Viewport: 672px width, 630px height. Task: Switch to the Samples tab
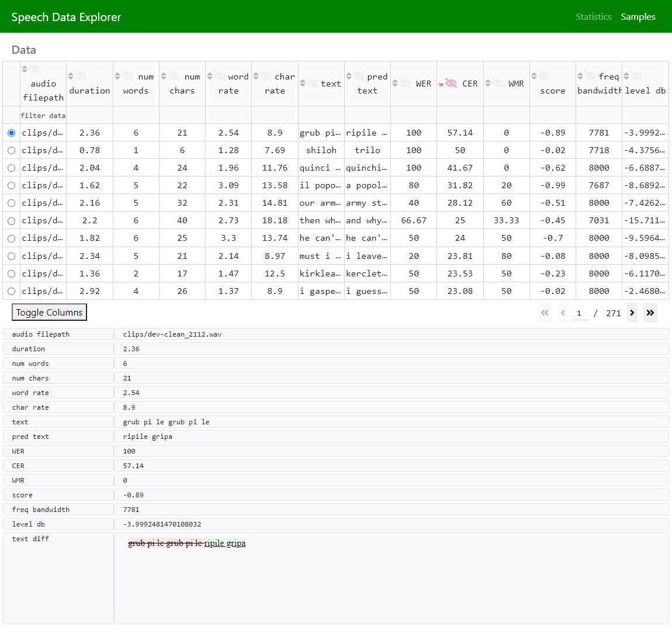tap(638, 16)
